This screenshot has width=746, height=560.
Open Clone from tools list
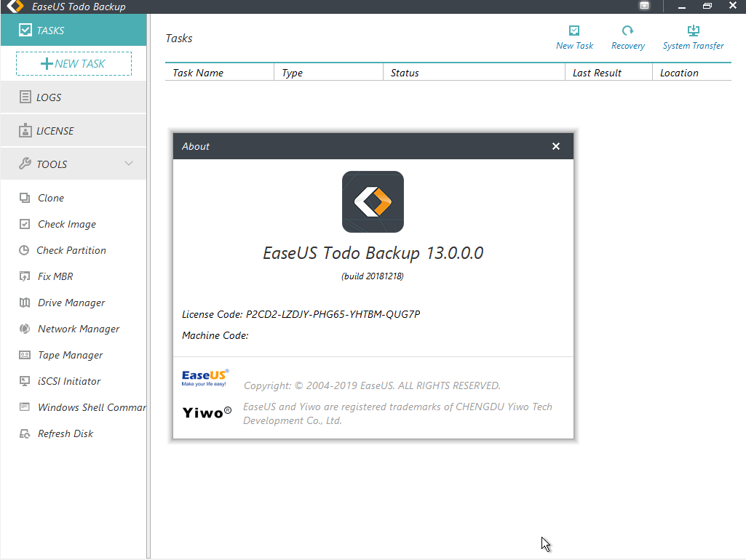pos(51,198)
